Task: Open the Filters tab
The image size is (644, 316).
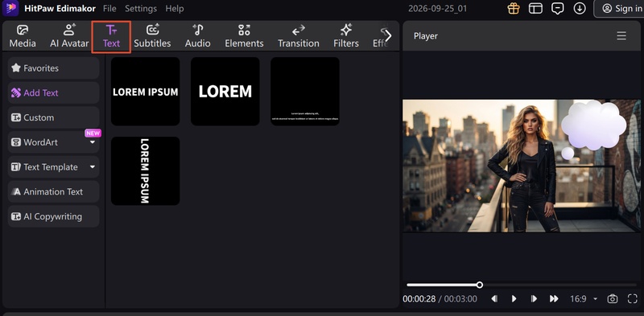Action: (x=346, y=36)
